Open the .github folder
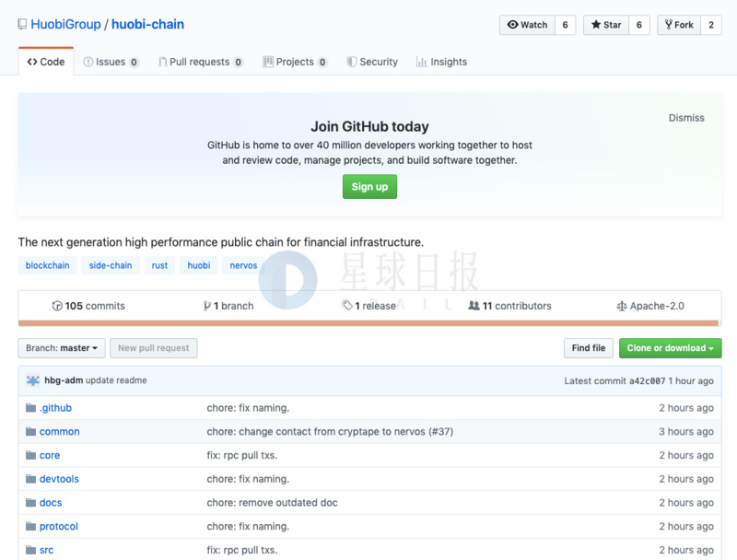 [55, 408]
